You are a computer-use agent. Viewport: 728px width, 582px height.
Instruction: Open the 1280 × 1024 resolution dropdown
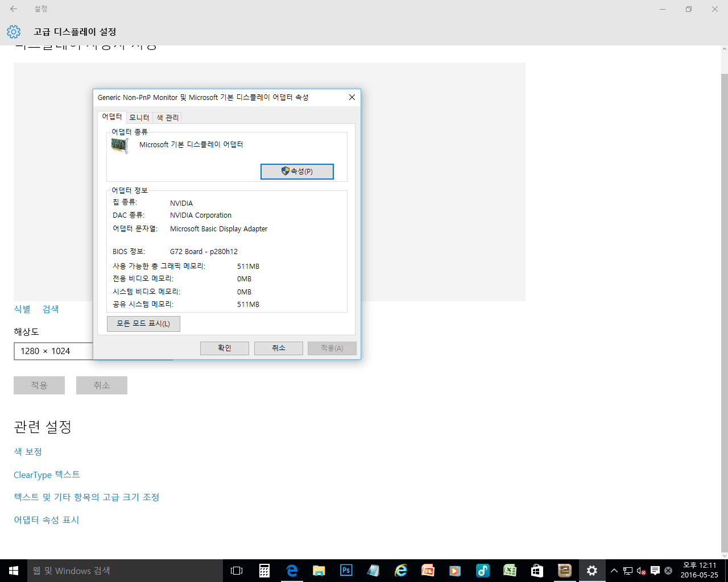(53, 351)
